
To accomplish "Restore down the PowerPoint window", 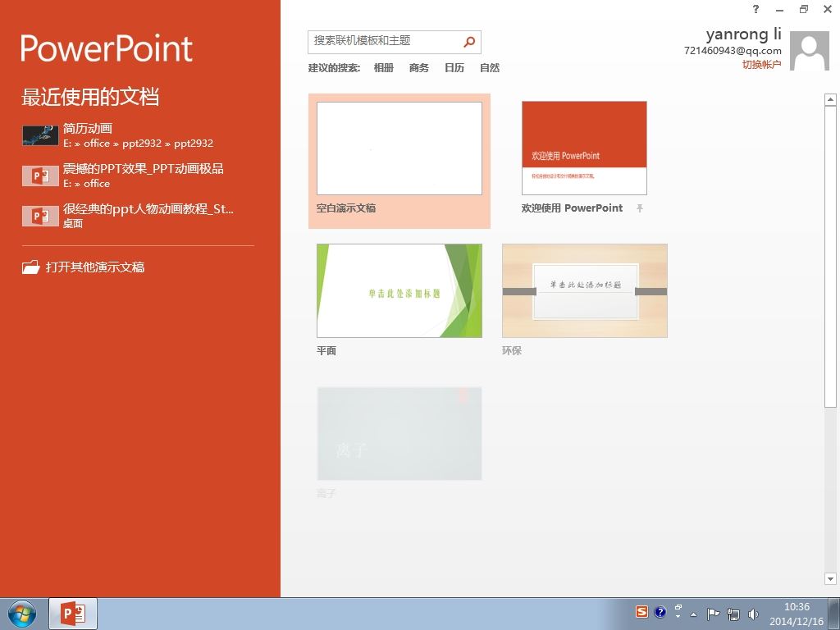I will point(804,8).
